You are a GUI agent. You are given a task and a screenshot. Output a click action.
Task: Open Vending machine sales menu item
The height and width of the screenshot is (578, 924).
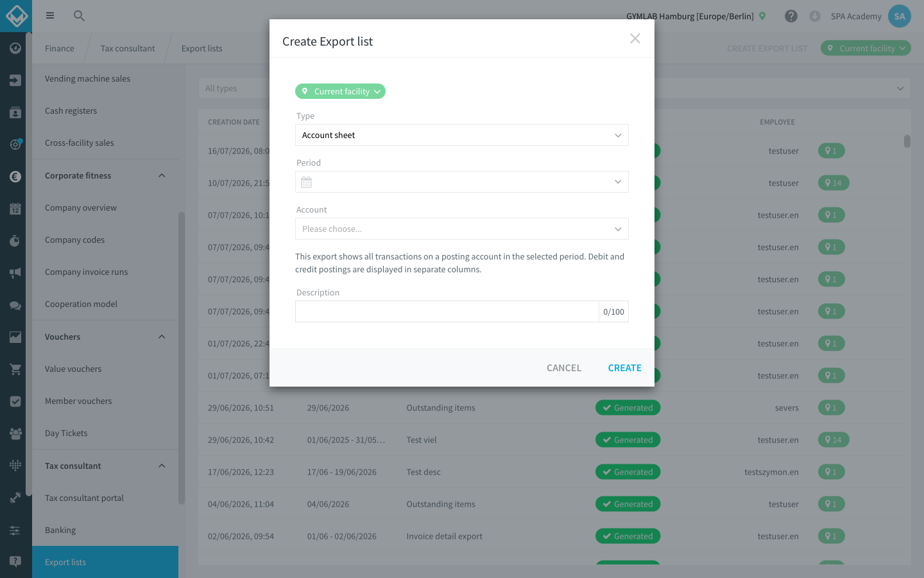(x=105, y=78)
